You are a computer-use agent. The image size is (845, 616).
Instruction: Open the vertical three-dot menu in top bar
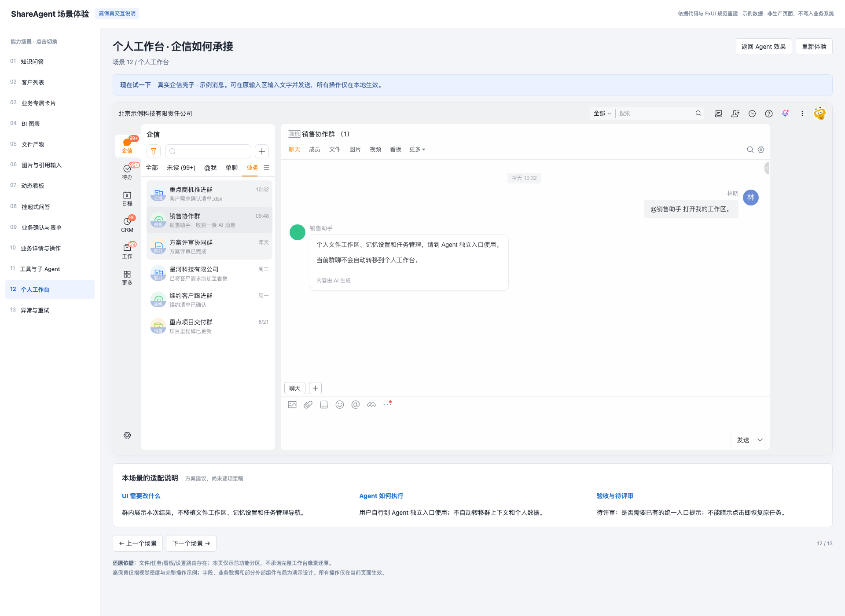click(x=802, y=114)
